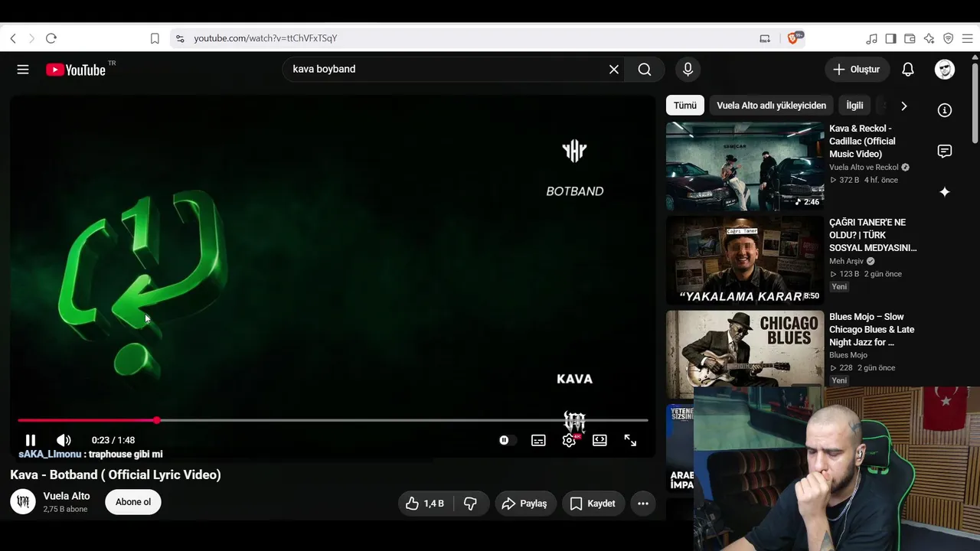980x551 pixels.
Task: Seek using the video progress bar
Action: point(333,420)
